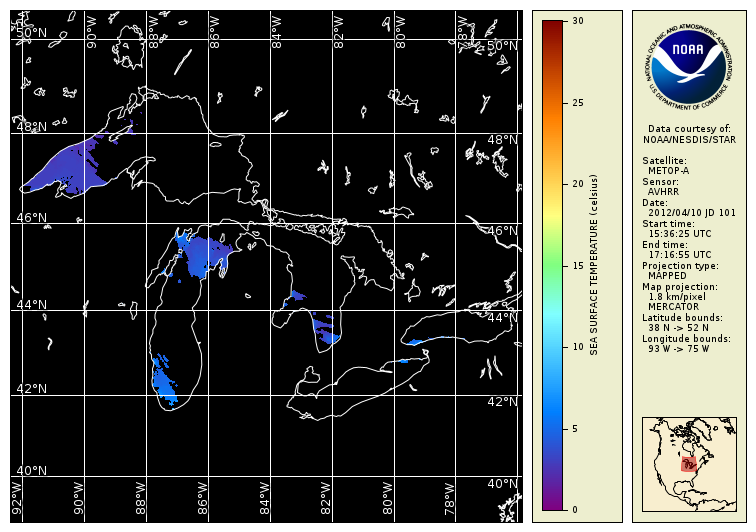The image size is (756, 532).
Task: Click the "Satellite:" label
Action: point(664,161)
